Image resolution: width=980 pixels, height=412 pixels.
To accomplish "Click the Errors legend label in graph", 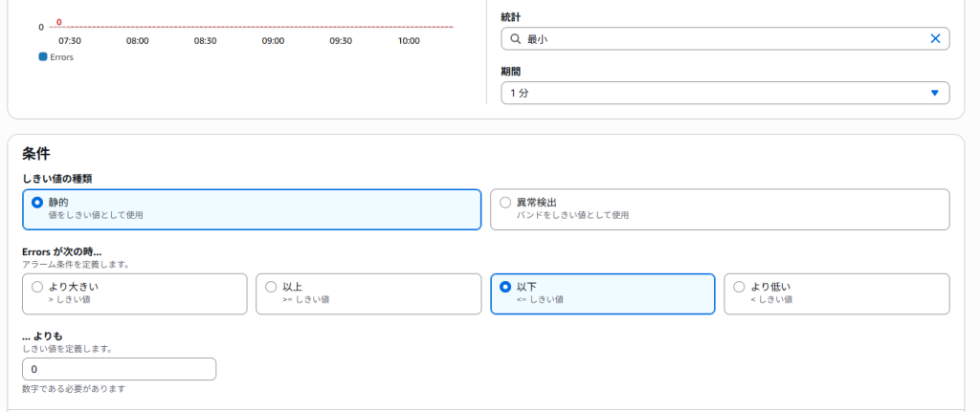I will click(x=61, y=56).
